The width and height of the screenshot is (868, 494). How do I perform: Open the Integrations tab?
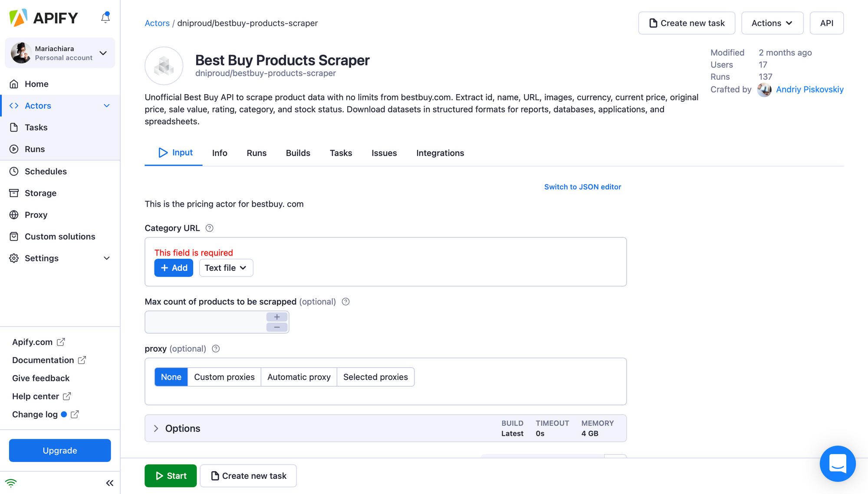click(x=440, y=153)
